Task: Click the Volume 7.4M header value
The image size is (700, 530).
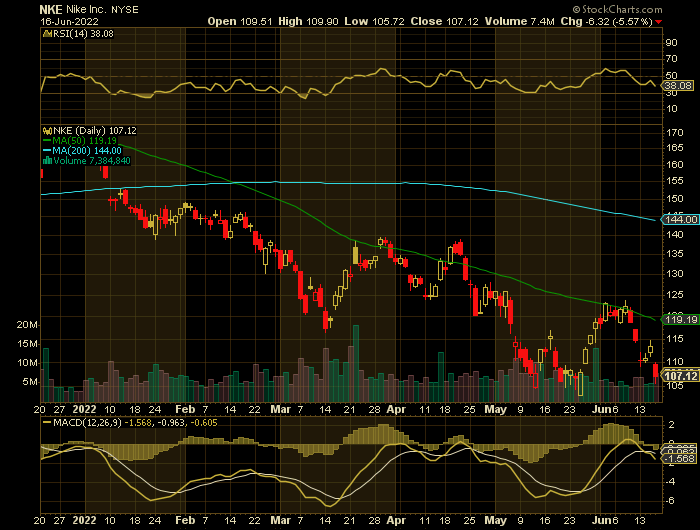Action: [522, 20]
